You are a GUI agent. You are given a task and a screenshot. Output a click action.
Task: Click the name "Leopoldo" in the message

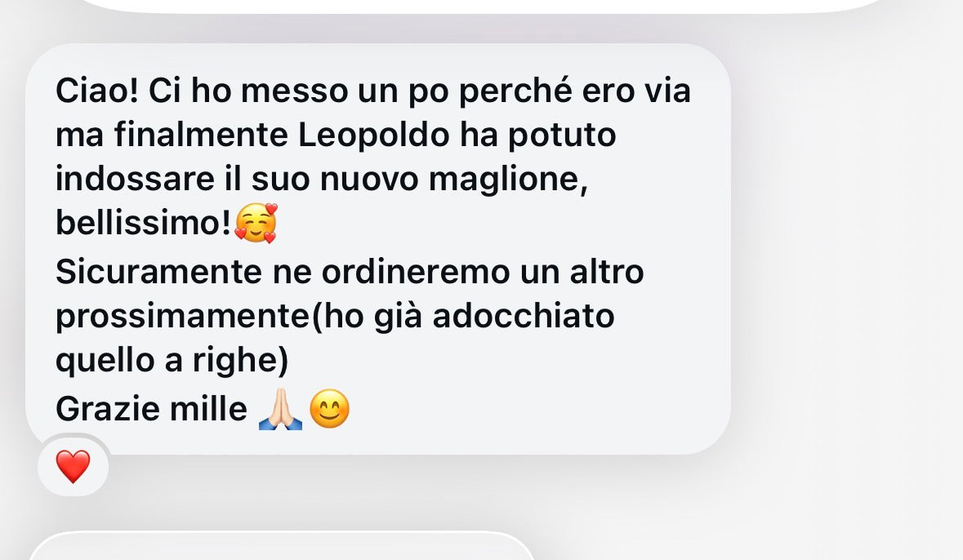373,135
